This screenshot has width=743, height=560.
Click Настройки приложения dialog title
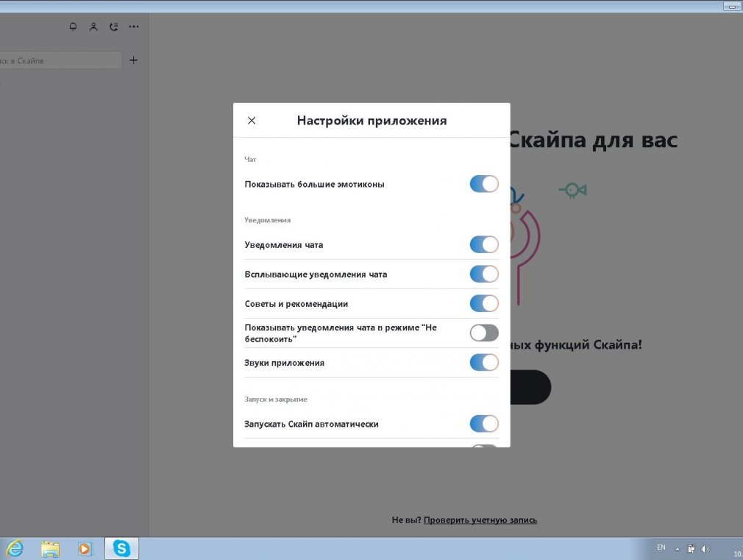tap(372, 121)
